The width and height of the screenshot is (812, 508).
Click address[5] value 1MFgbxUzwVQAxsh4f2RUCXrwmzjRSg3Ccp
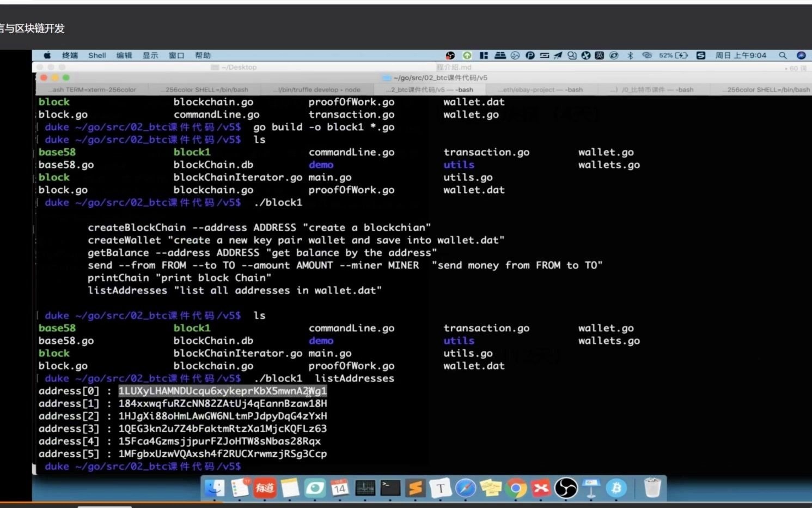point(223,453)
